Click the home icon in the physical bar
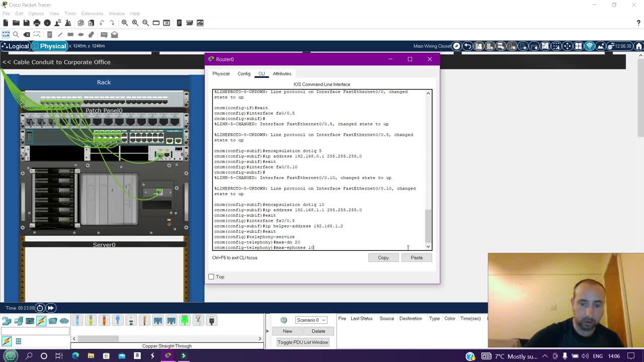The width and height of the screenshot is (644, 362). 639,46
